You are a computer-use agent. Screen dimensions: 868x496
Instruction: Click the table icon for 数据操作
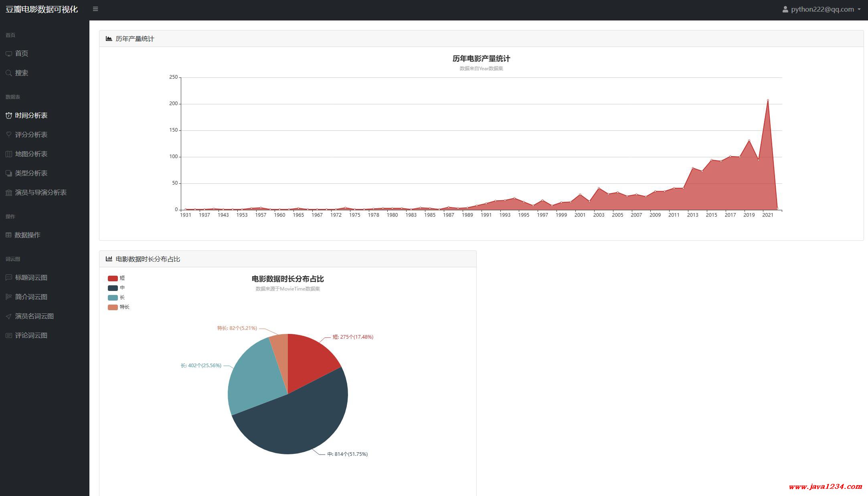tap(8, 235)
